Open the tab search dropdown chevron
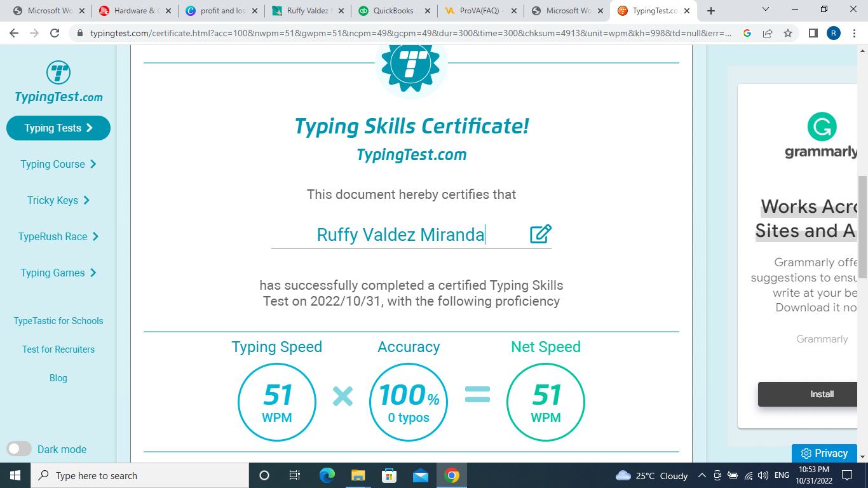This screenshot has height=488, width=868. (x=765, y=10)
